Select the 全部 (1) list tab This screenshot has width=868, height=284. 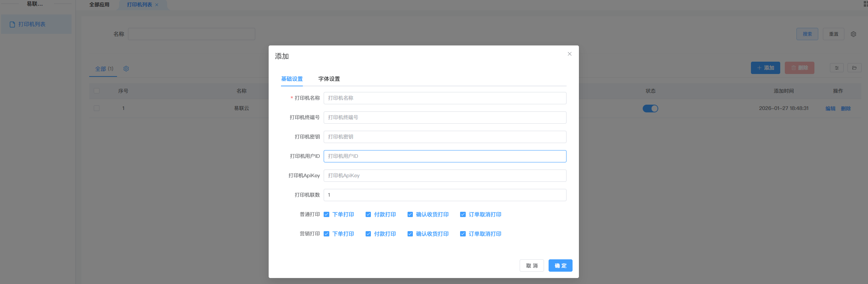pos(104,69)
